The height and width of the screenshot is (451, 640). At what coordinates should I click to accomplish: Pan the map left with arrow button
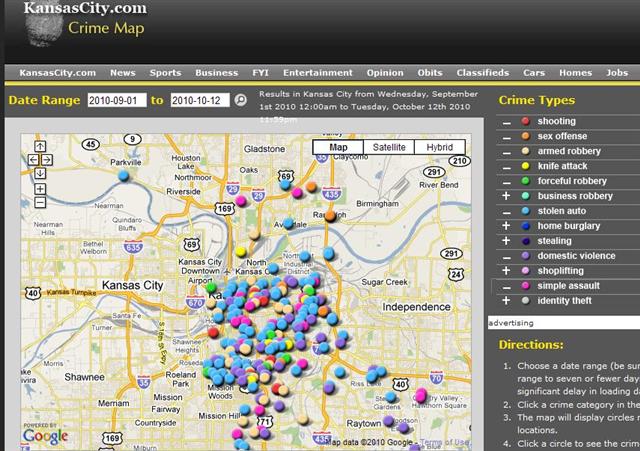33,160
